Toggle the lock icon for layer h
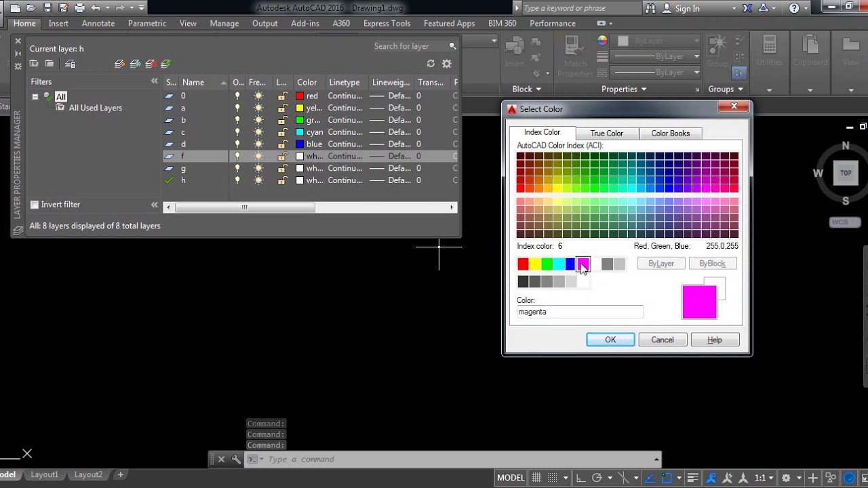Screen dimensions: 868x488 click(282, 180)
